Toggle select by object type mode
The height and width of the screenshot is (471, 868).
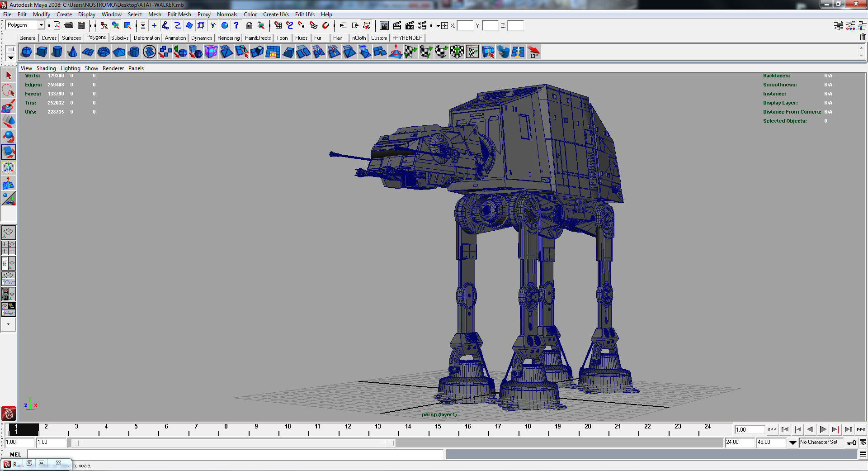tap(116, 25)
